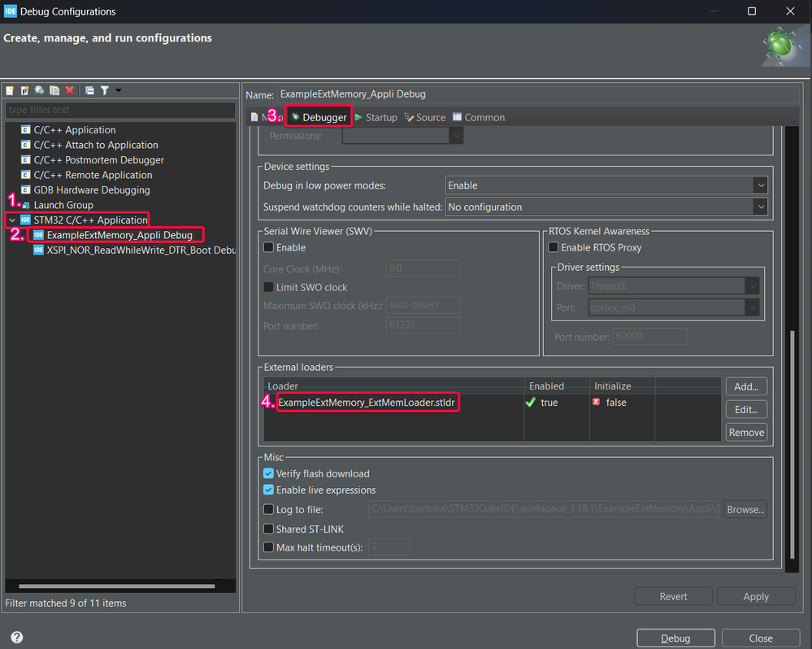Viewport: 812px width, 649px height.
Task: Click the GDB Hardware Debugging icon
Action: pos(25,189)
